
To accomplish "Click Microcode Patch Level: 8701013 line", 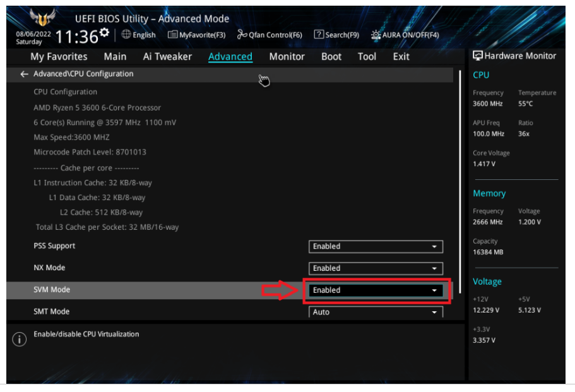I will 90,152.
